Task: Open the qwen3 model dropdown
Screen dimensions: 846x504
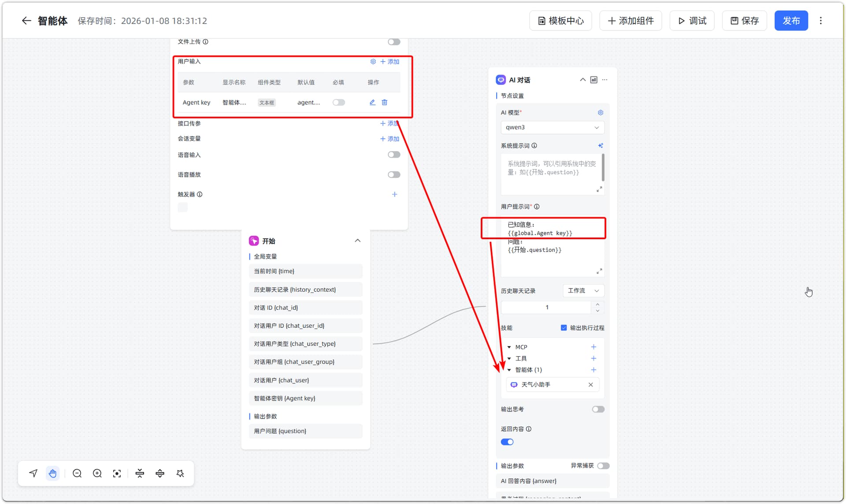Action: click(x=552, y=127)
